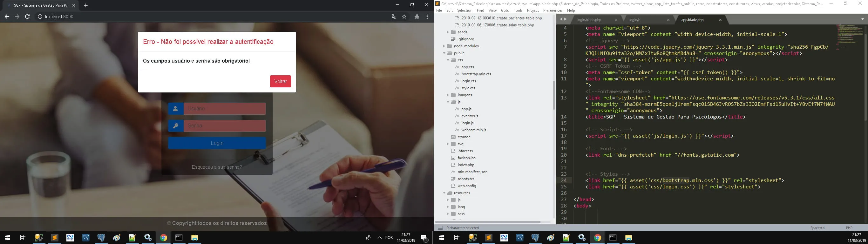Toggle the sidebar via status bar icon
The image size is (868, 244).
tap(440, 228)
